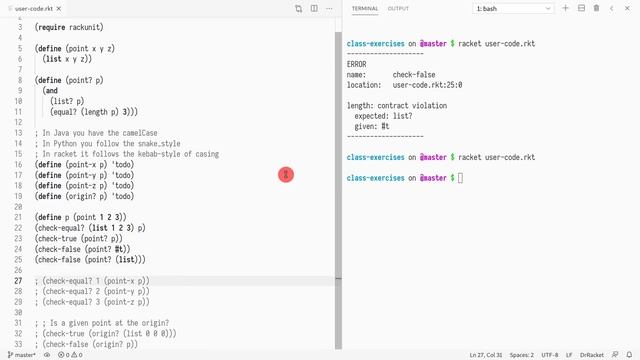Click the panel chevron arrow icon
640x360 pixels.
click(611, 8)
